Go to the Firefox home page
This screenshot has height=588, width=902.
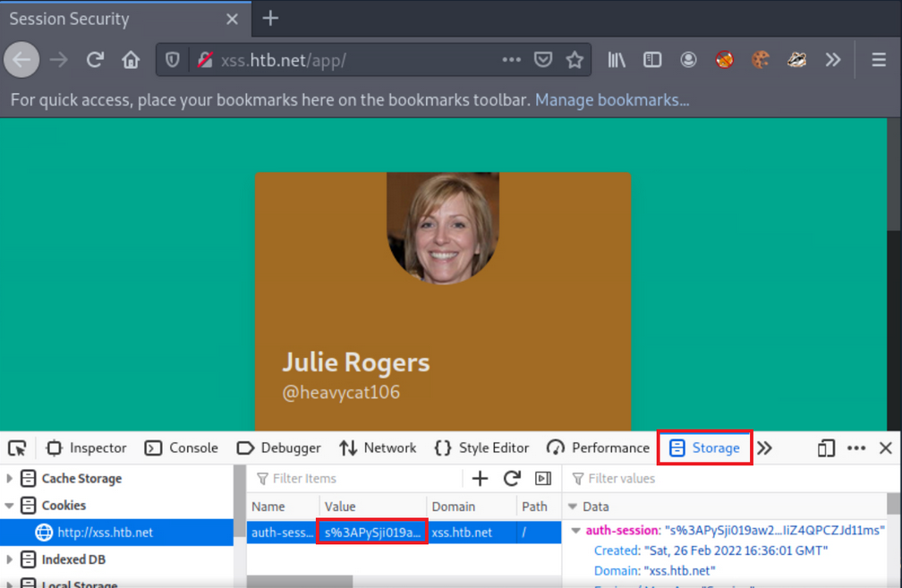click(x=131, y=60)
